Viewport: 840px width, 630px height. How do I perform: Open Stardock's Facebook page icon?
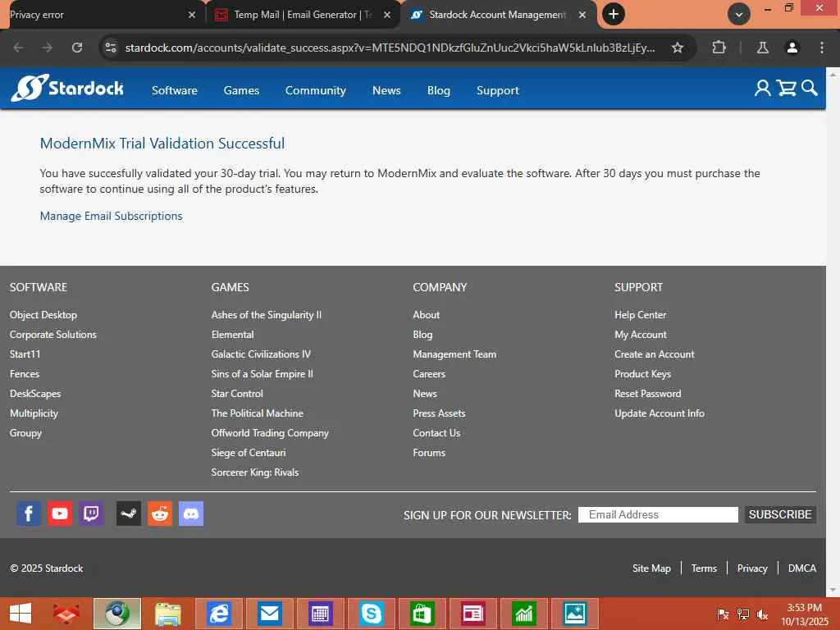point(29,514)
